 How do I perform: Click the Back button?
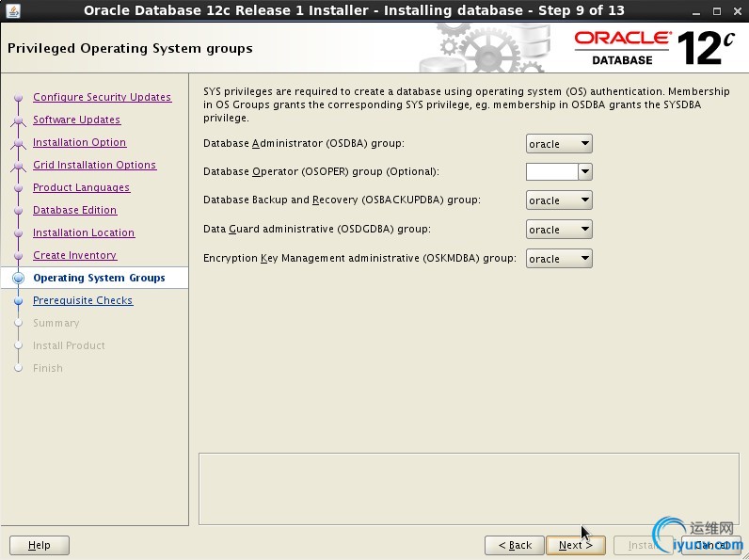[515, 545]
